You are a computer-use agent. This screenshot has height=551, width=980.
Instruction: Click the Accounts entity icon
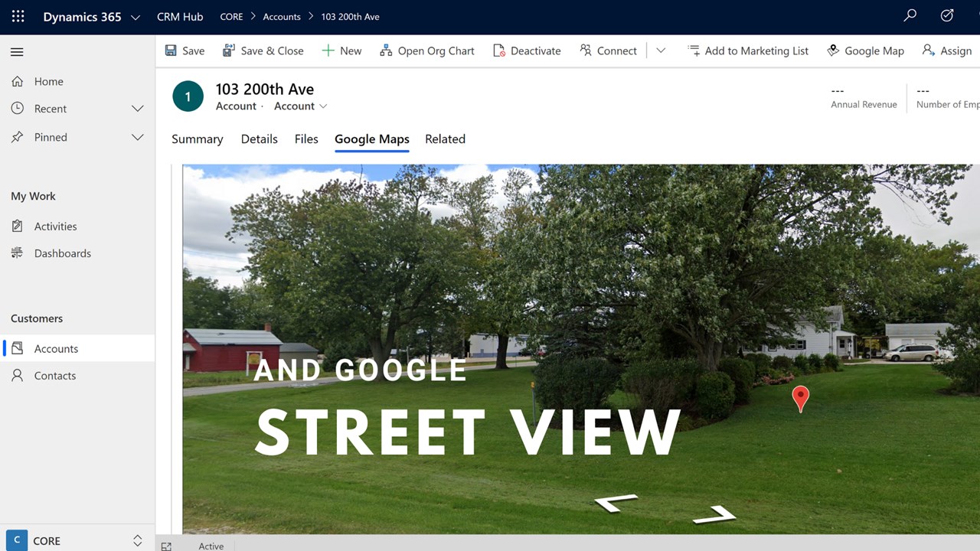point(17,348)
